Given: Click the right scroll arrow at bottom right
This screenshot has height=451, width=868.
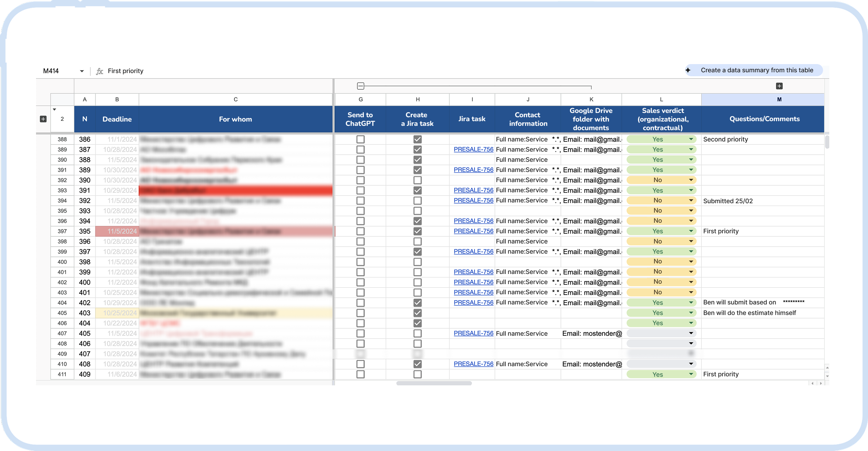Looking at the screenshot, I should pos(820,383).
